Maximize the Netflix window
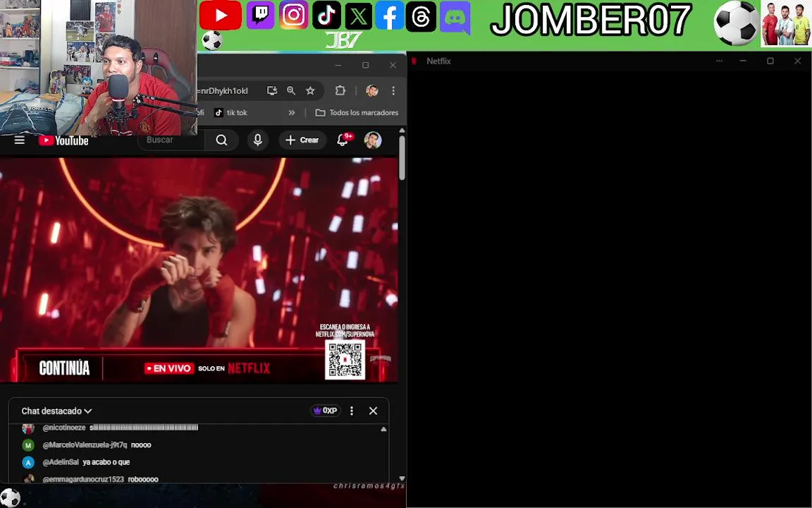This screenshot has width=812, height=508. 770,61
